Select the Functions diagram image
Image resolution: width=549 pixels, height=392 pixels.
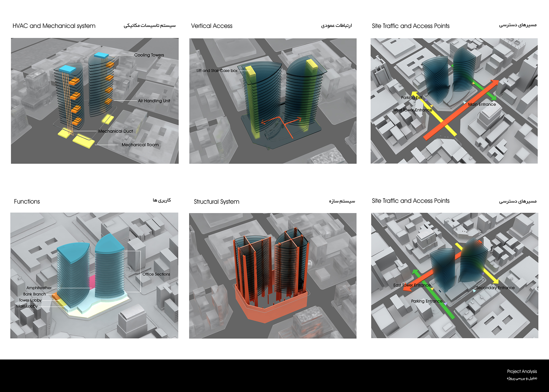pos(94,276)
